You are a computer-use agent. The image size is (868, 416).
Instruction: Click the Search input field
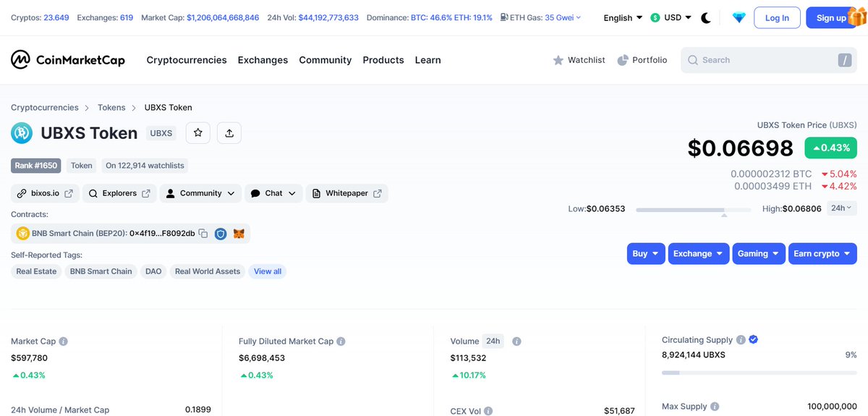[x=769, y=60]
